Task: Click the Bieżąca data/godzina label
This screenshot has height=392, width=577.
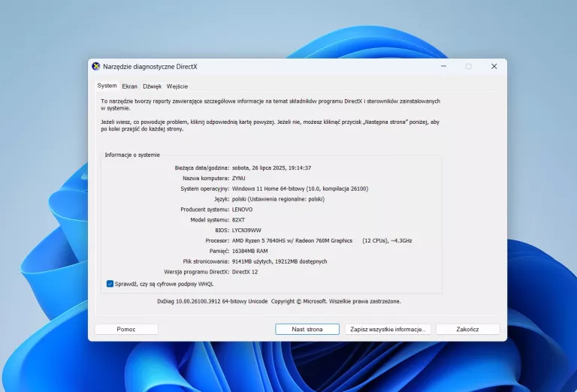Action: pos(201,168)
